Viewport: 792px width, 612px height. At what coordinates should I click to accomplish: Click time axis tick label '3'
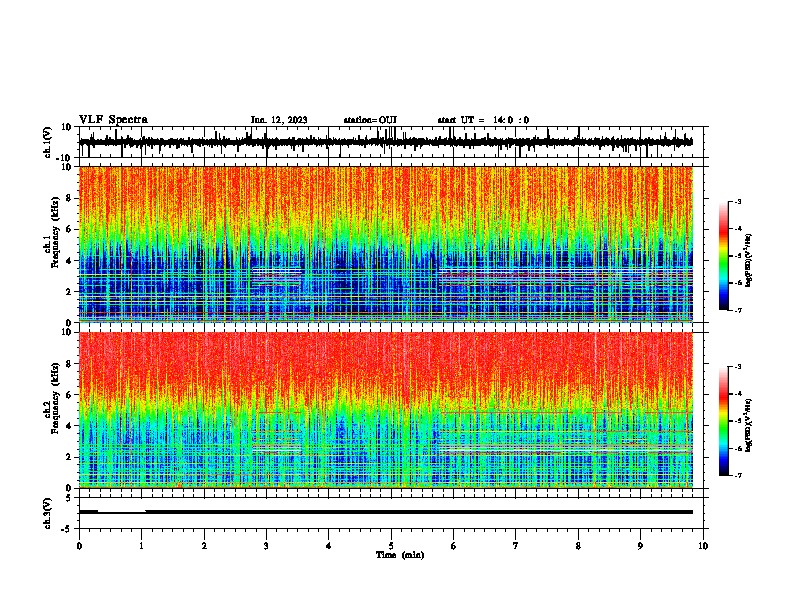pyautogui.click(x=267, y=546)
